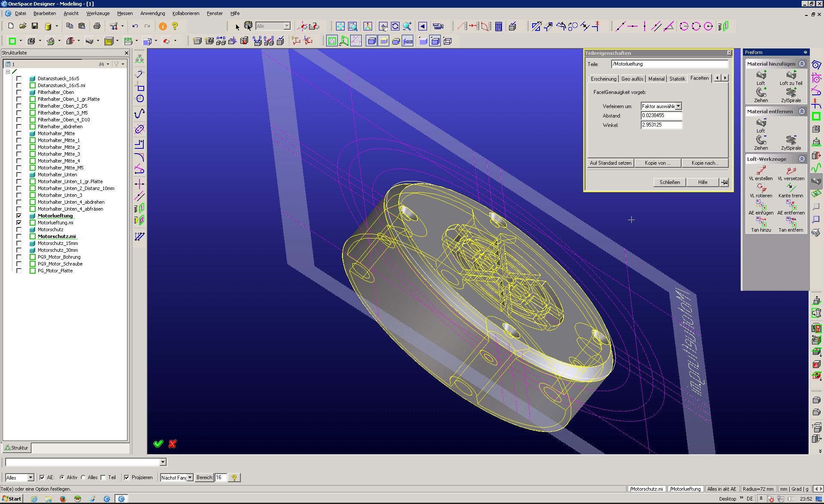Click the orange info icon
824x504 pixels.
tap(163, 26)
